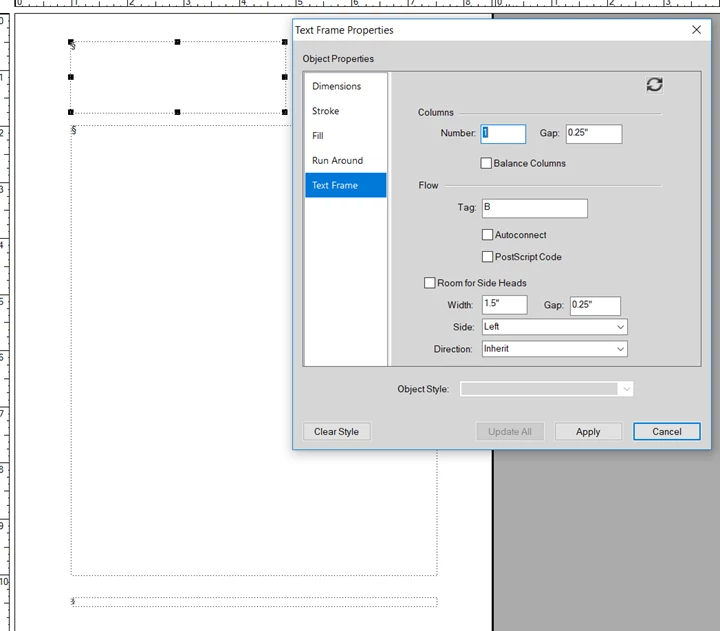Enable the Balance Columns checkbox
Screen dimensions: 720x631
486,163
